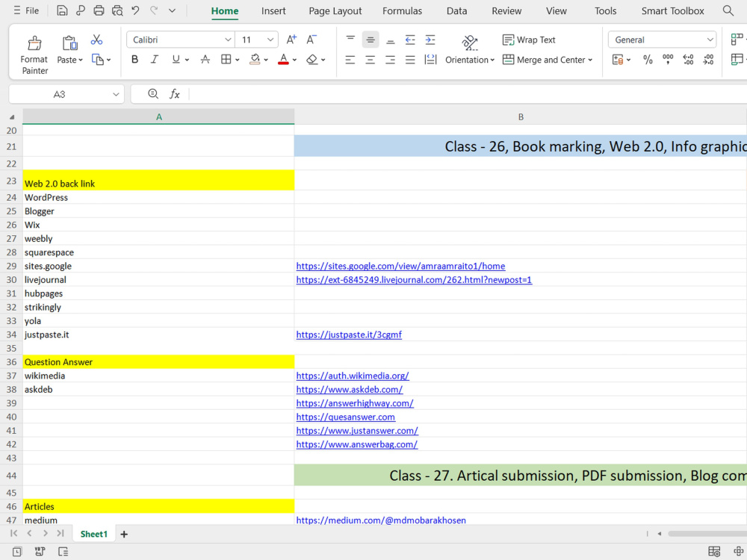This screenshot has width=747, height=560.
Task: Click the Copy icon
Action: (97, 60)
